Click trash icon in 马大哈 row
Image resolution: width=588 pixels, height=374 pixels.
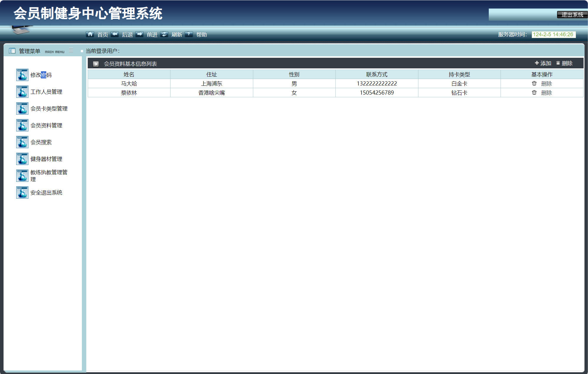click(x=534, y=83)
